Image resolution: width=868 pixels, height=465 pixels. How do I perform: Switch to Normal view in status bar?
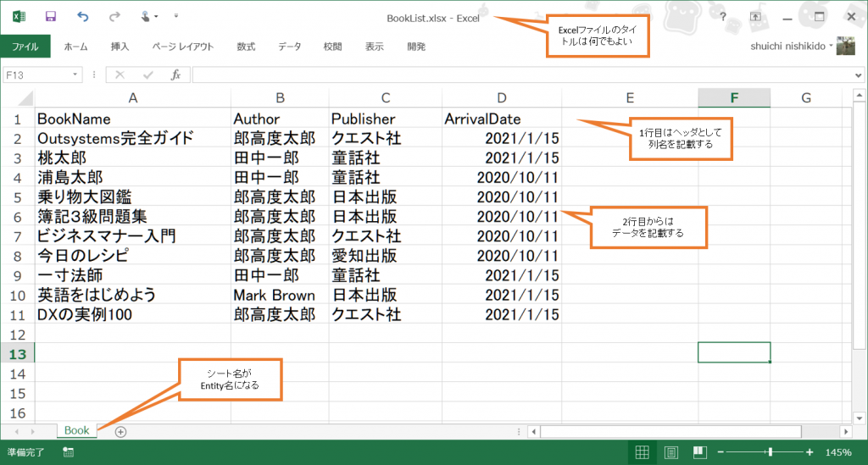pyautogui.click(x=642, y=452)
